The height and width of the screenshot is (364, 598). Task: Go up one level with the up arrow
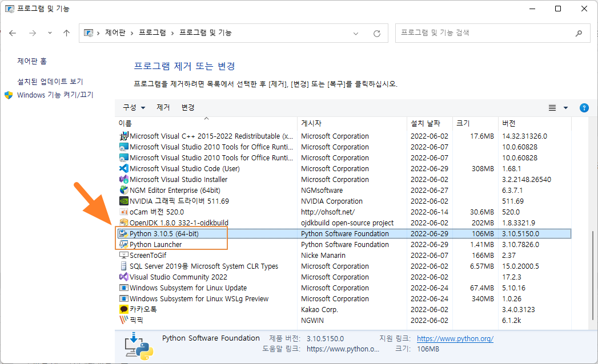(66, 33)
